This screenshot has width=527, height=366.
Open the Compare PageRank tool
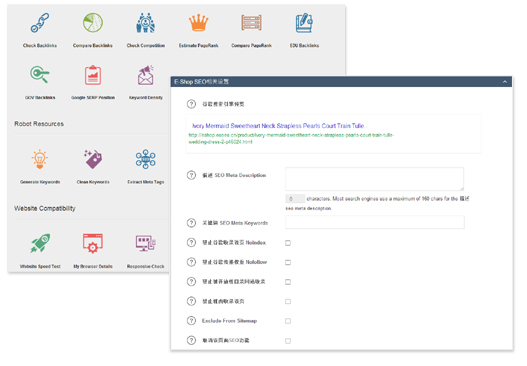251,23
